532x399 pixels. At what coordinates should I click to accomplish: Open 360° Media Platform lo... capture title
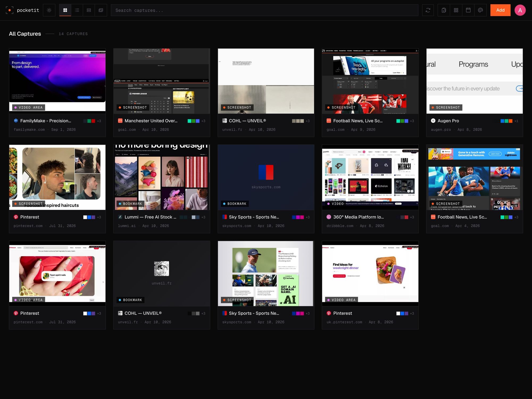coord(359,217)
